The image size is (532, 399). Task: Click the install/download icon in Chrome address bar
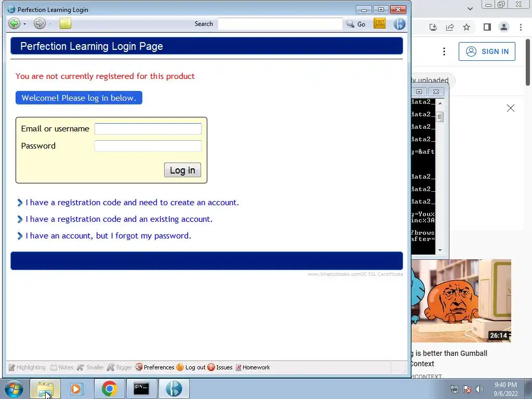pos(433,27)
